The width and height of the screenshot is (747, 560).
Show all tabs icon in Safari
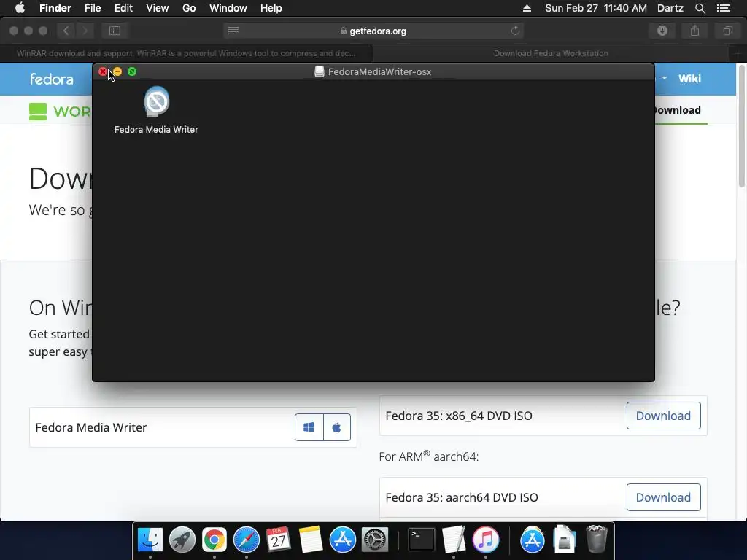(x=727, y=31)
